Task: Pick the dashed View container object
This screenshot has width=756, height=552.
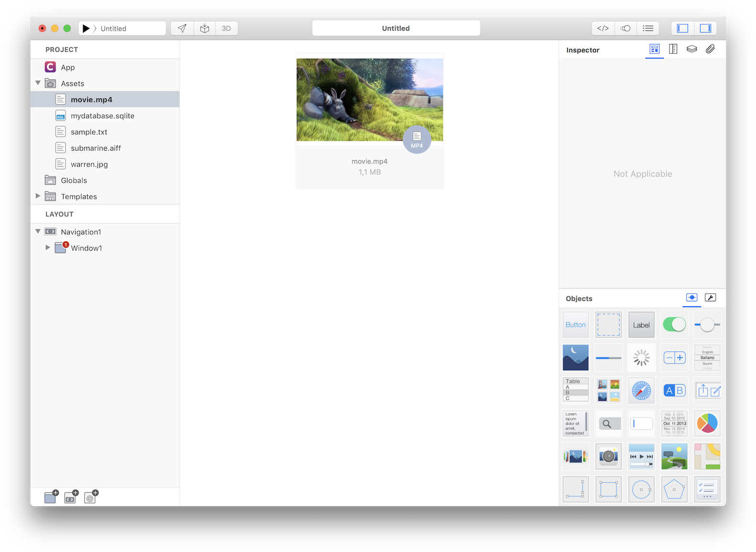Action: pyautogui.click(x=609, y=325)
